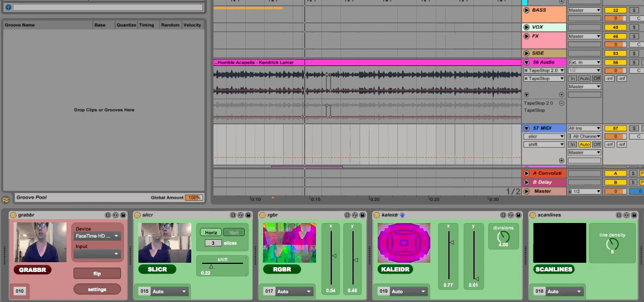Solo the 57 MIDI track
The height and width of the screenshot is (302, 644).
coord(634,129)
